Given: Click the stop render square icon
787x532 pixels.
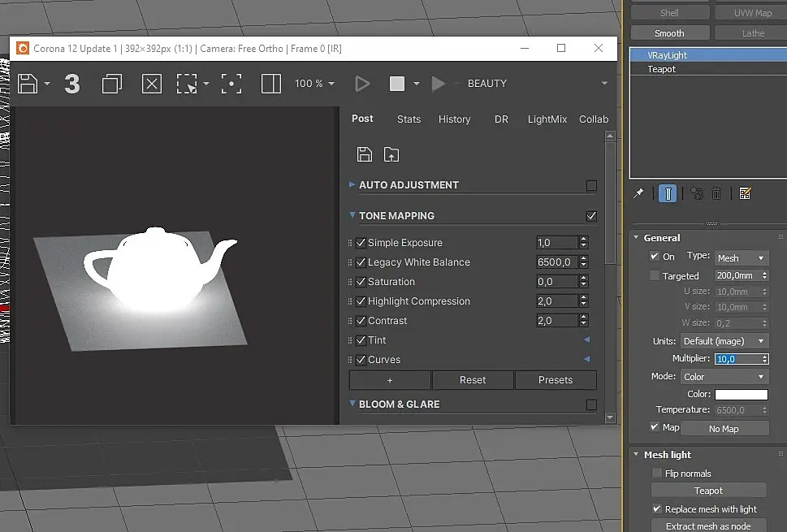Looking at the screenshot, I should (x=397, y=84).
